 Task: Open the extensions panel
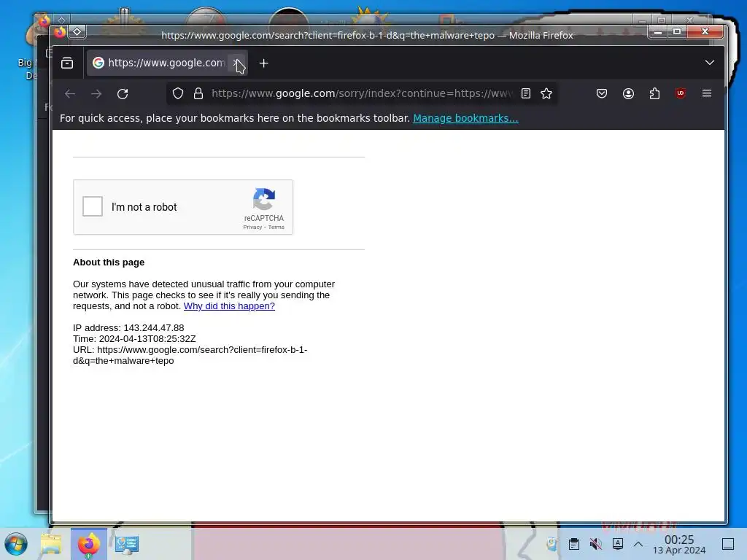[x=654, y=94]
